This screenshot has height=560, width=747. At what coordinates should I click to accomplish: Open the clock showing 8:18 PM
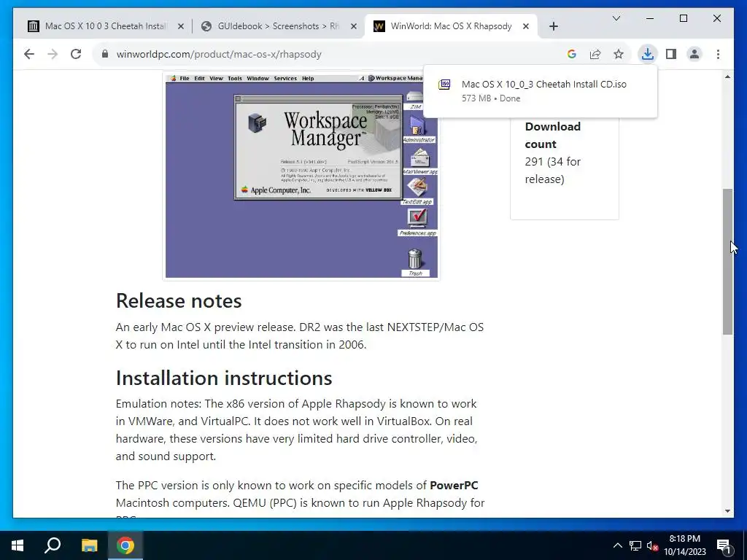coord(684,545)
